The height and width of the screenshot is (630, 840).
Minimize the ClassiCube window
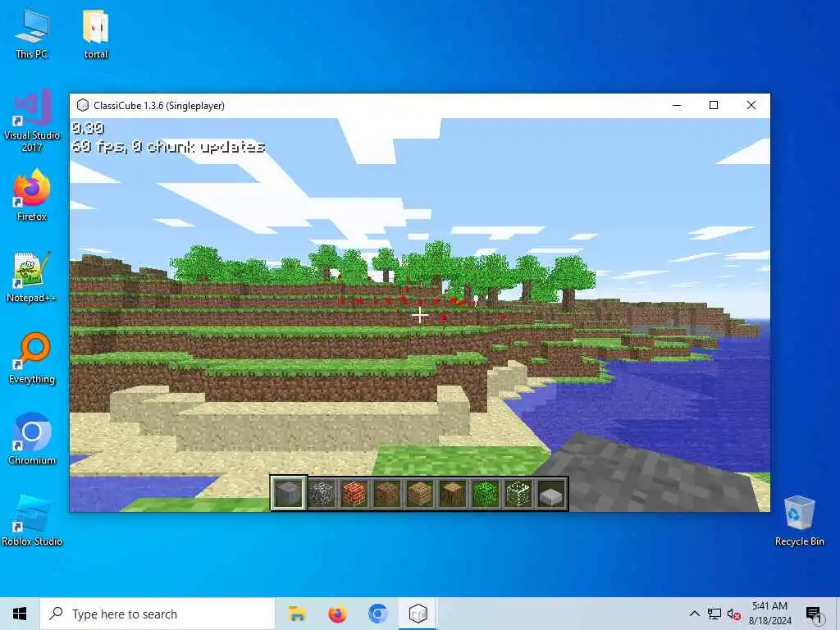(x=677, y=106)
